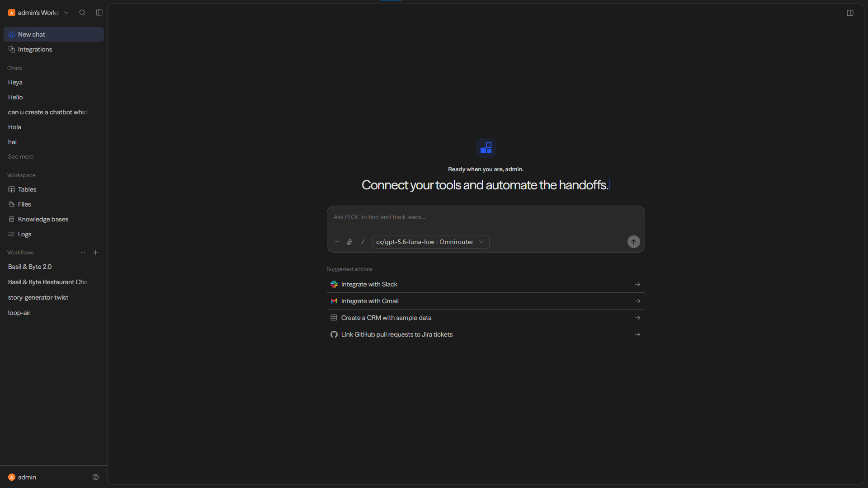Open the admin account menu at the sidebar bottom
The height and width of the screenshot is (488, 868).
click(23, 477)
